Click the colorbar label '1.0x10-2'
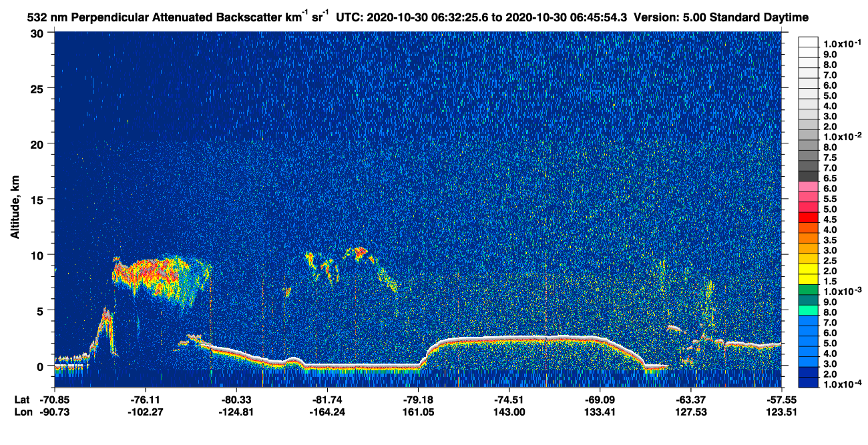The height and width of the screenshot is (445, 868). point(841,136)
